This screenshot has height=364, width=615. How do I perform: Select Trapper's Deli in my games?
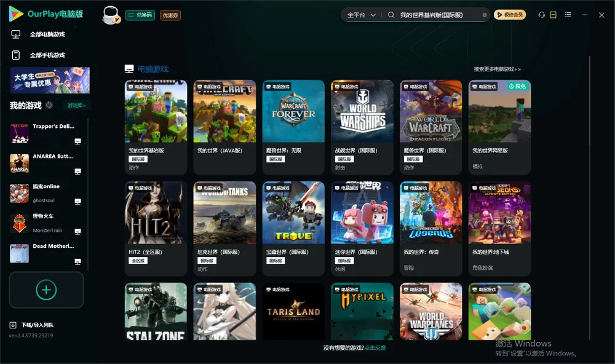[x=46, y=133]
